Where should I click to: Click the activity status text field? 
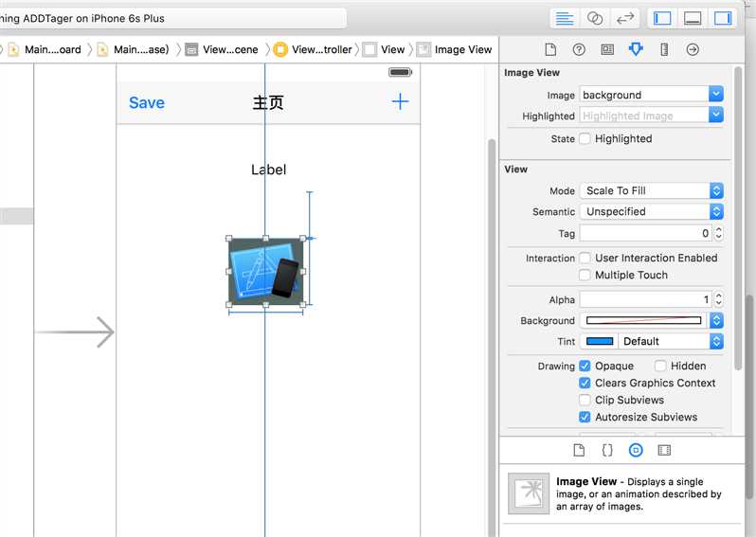point(171,18)
